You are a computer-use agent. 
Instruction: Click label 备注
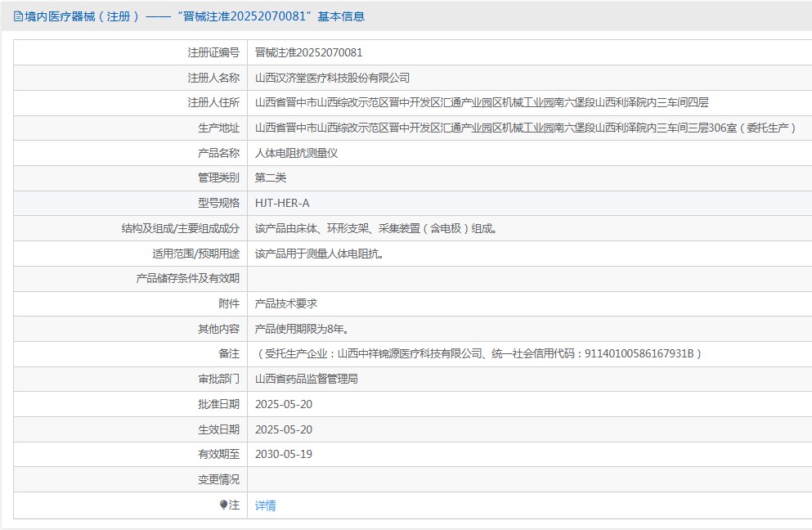(229, 353)
